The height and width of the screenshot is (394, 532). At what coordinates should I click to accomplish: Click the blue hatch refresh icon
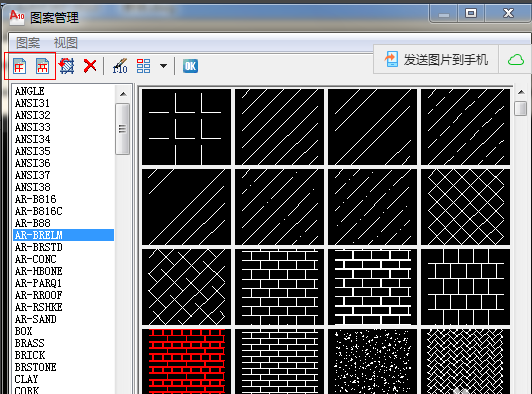67,66
